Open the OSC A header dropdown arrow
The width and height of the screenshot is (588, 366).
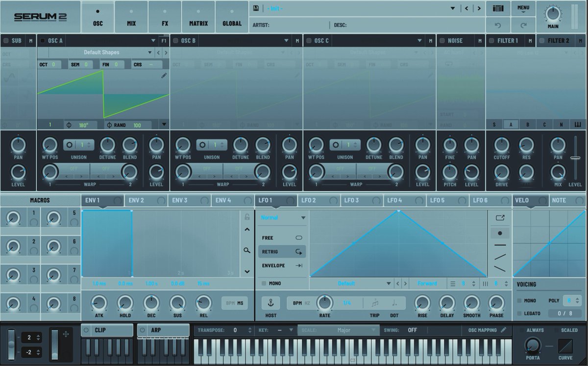[x=153, y=41]
